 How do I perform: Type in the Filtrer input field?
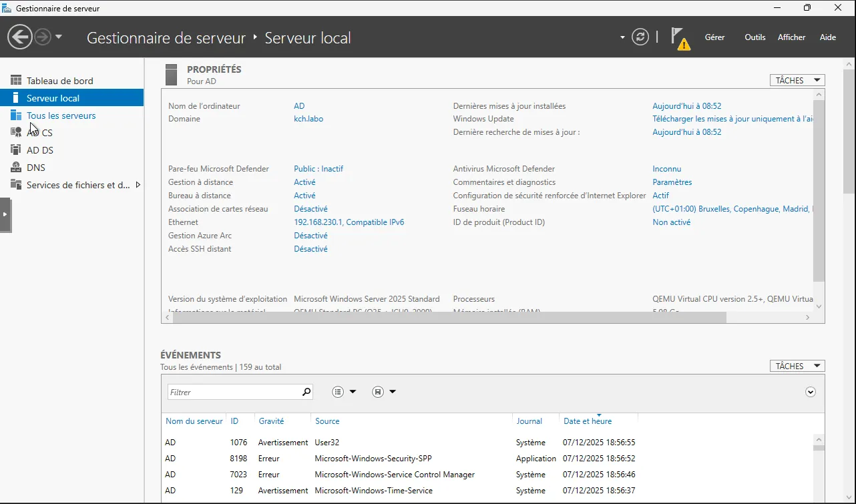tap(234, 392)
